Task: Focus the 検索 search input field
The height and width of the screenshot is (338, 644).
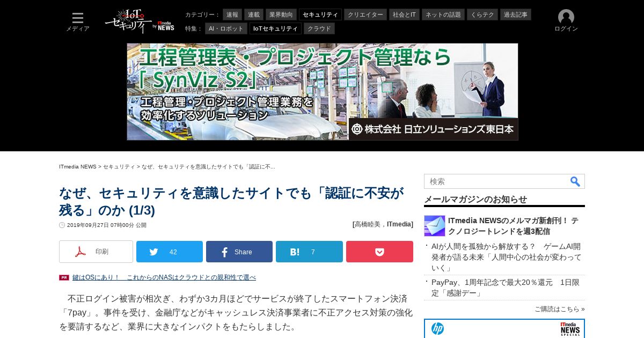Action: (496, 181)
